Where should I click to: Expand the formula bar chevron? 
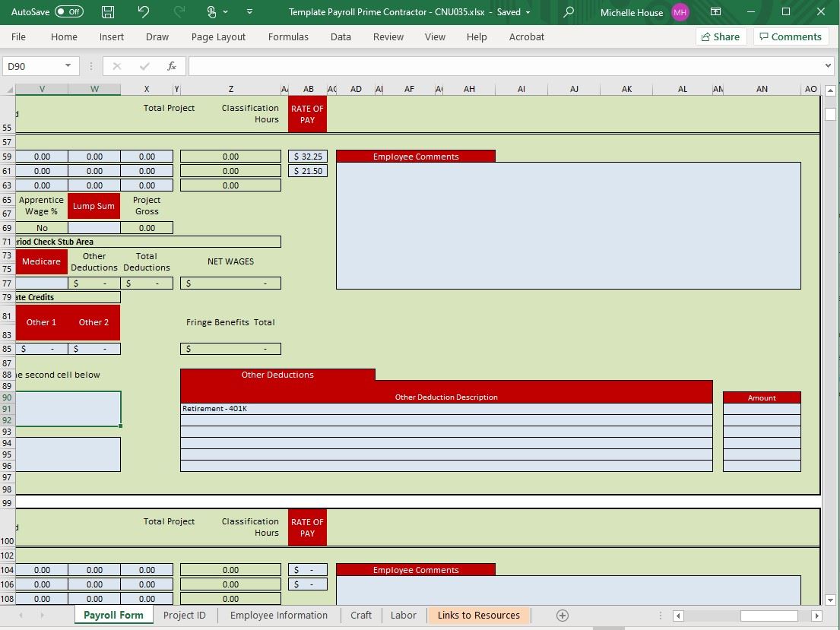tap(828, 66)
